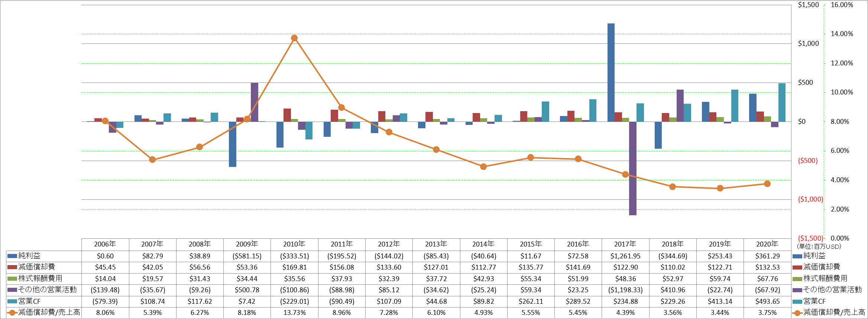Click the tall blue 2017年 純利益 bar
This screenshot has width=868, height=319.
[x=611, y=72]
